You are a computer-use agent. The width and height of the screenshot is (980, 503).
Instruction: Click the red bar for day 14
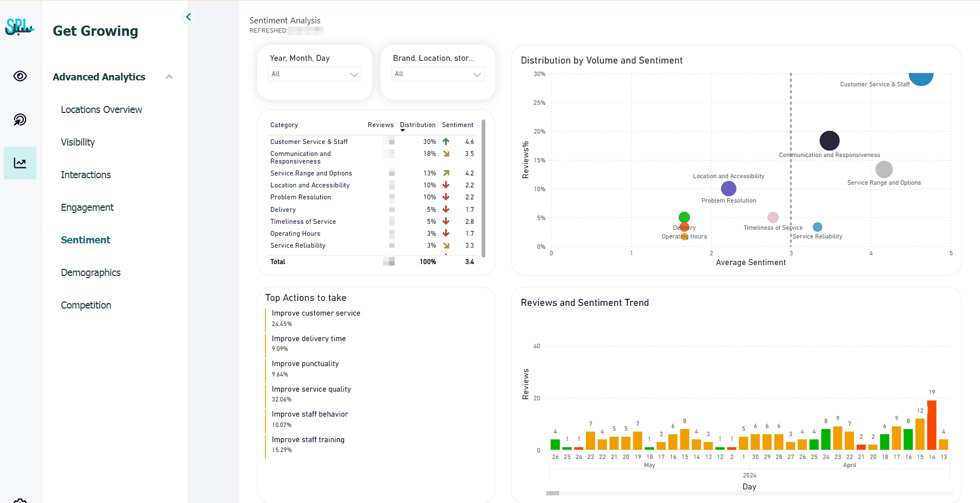coord(932,425)
